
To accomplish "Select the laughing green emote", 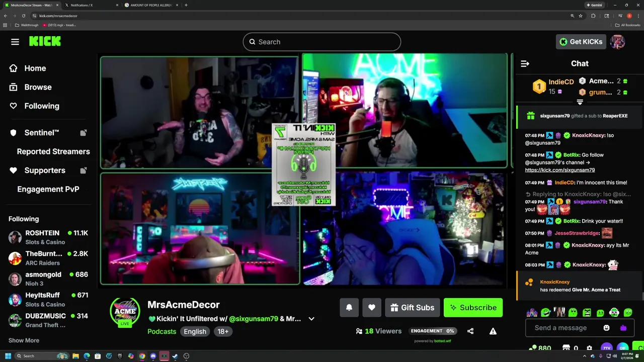I will 546,313.
